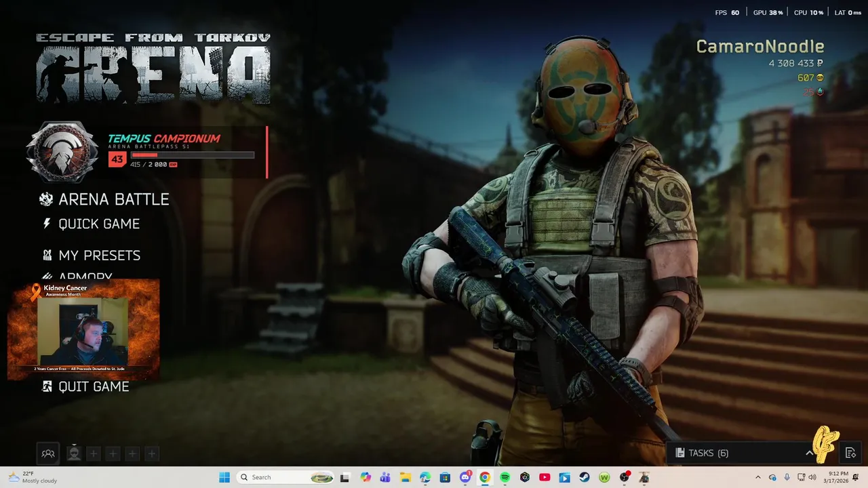Click the FPS 60 overlay readout
This screenshot has height=488, width=868.
727,13
